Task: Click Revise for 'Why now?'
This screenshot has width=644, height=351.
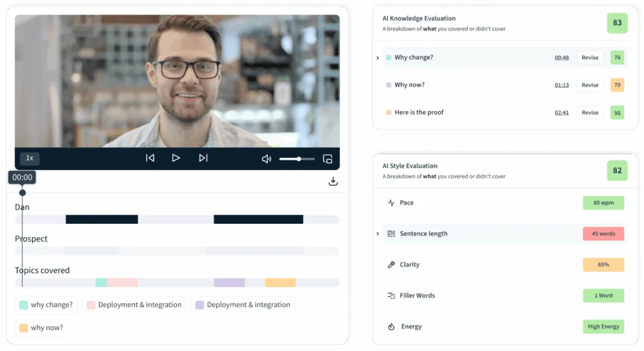Action: tap(590, 85)
